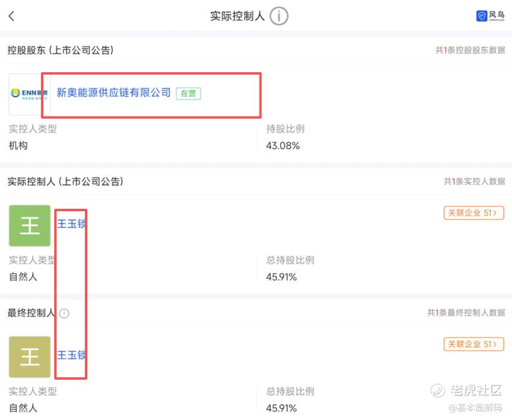Open the 风鸟 logo in the header

(x=490, y=16)
